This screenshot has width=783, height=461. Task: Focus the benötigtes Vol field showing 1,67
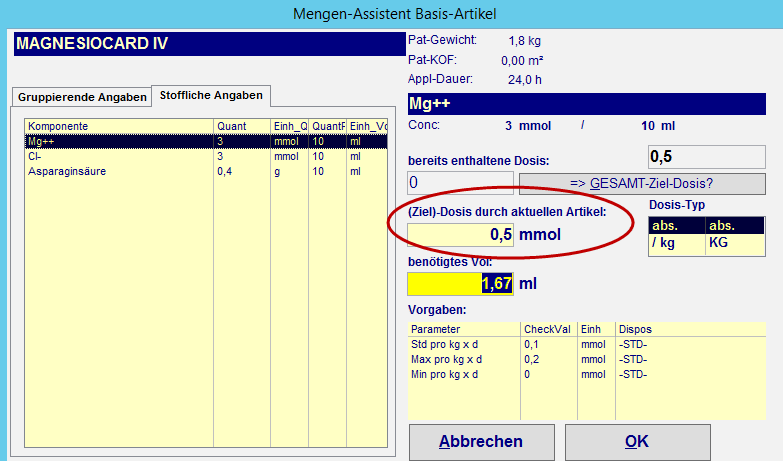click(x=460, y=284)
